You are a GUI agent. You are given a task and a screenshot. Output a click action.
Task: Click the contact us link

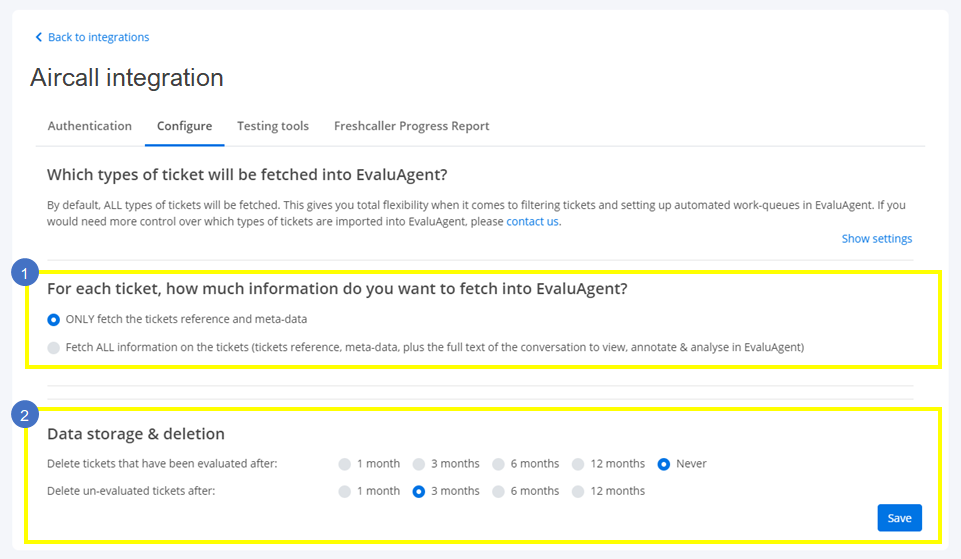[532, 221]
